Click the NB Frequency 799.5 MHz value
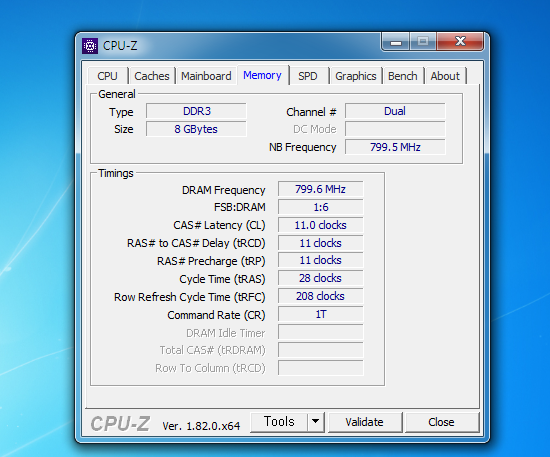Screen dimensions: 550x457 point(395,147)
